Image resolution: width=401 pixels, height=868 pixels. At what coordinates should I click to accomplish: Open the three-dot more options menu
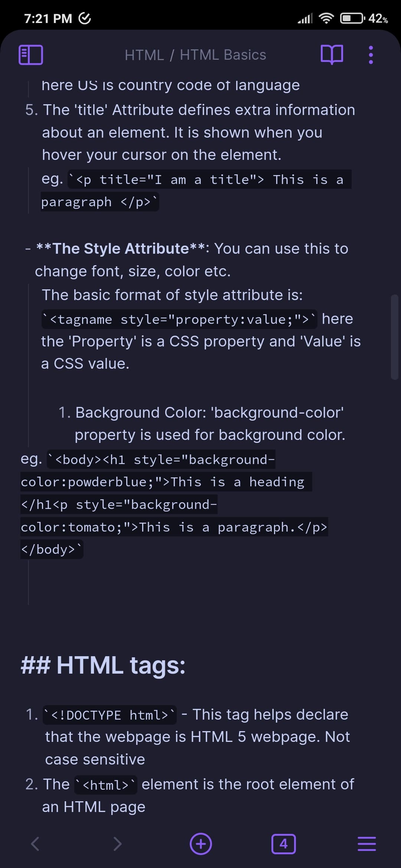point(370,55)
